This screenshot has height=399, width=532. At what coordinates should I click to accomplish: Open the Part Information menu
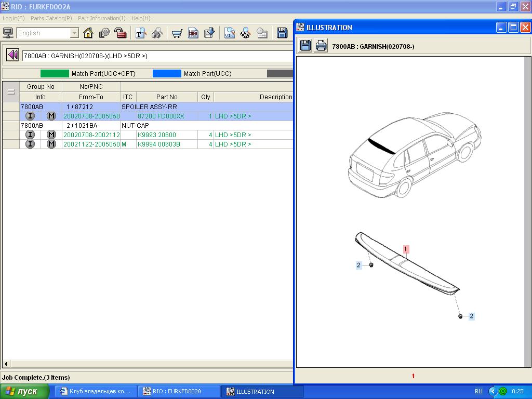[x=101, y=18]
